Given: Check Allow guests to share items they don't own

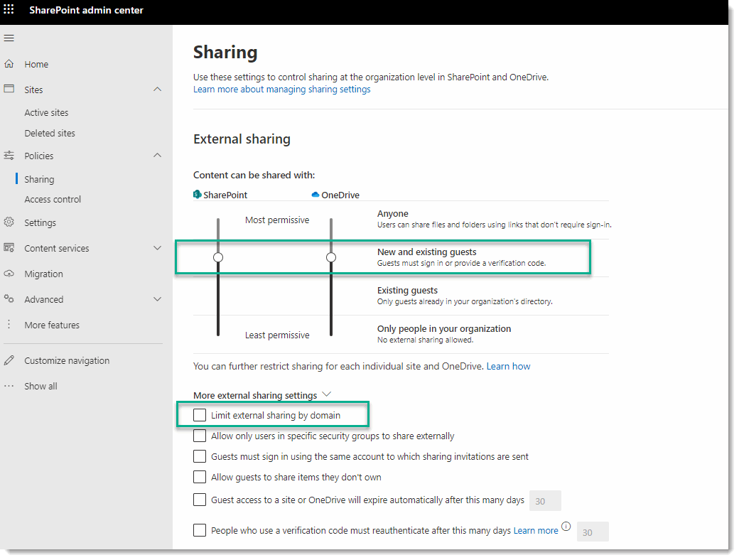Looking at the screenshot, I should pyautogui.click(x=200, y=477).
